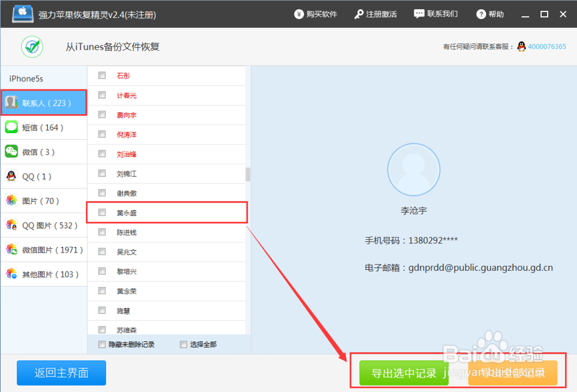Click the contact name 黄念荣
Image resolution: width=577 pixels, height=392 pixels.
(126, 291)
